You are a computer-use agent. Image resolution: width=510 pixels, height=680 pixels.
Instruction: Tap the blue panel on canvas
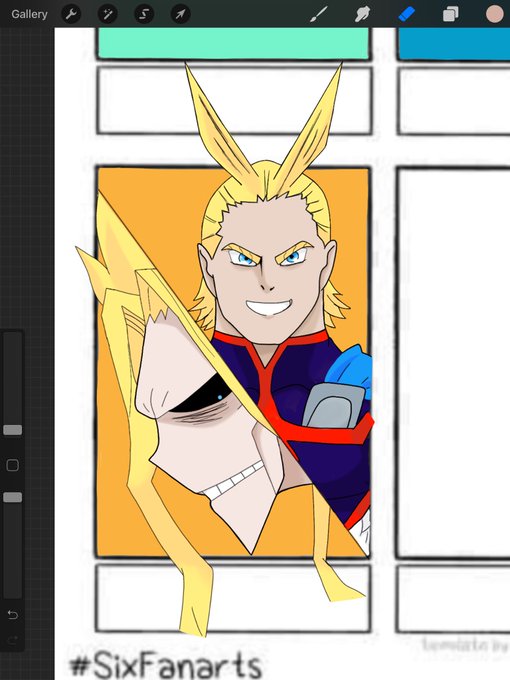(454, 42)
